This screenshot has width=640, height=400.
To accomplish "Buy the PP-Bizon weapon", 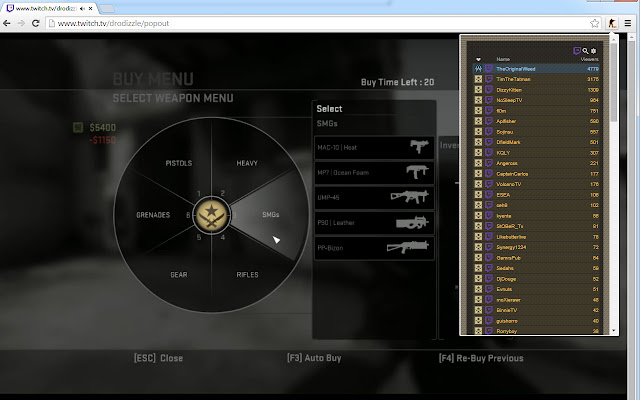I will click(x=374, y=248).
